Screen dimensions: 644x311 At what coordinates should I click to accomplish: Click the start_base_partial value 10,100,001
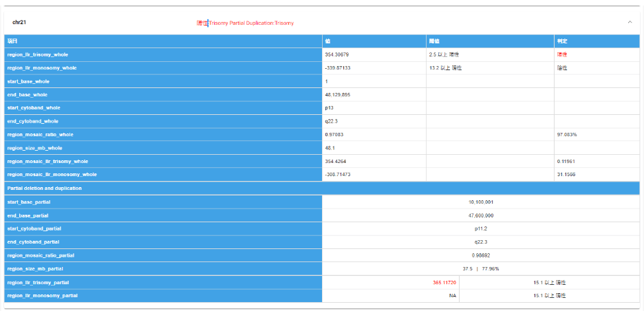click(x=480, y=202)
